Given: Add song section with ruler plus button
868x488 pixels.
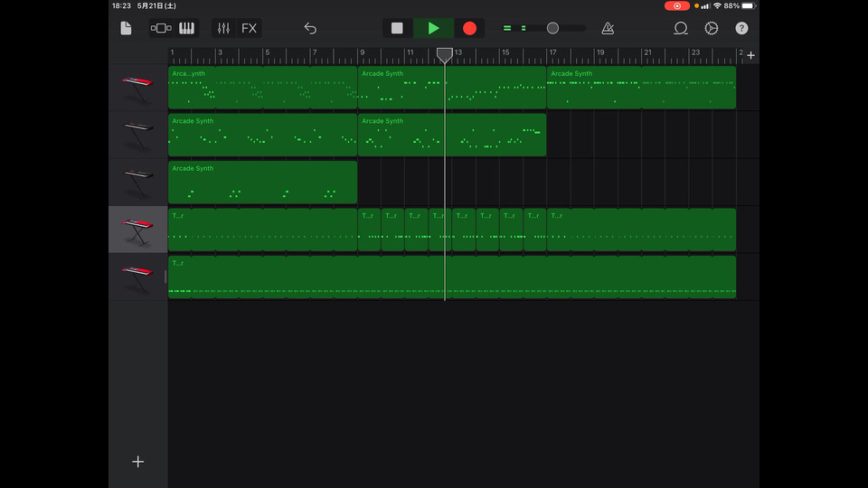Looking at the screenshot, I should [x=750, y=55].
